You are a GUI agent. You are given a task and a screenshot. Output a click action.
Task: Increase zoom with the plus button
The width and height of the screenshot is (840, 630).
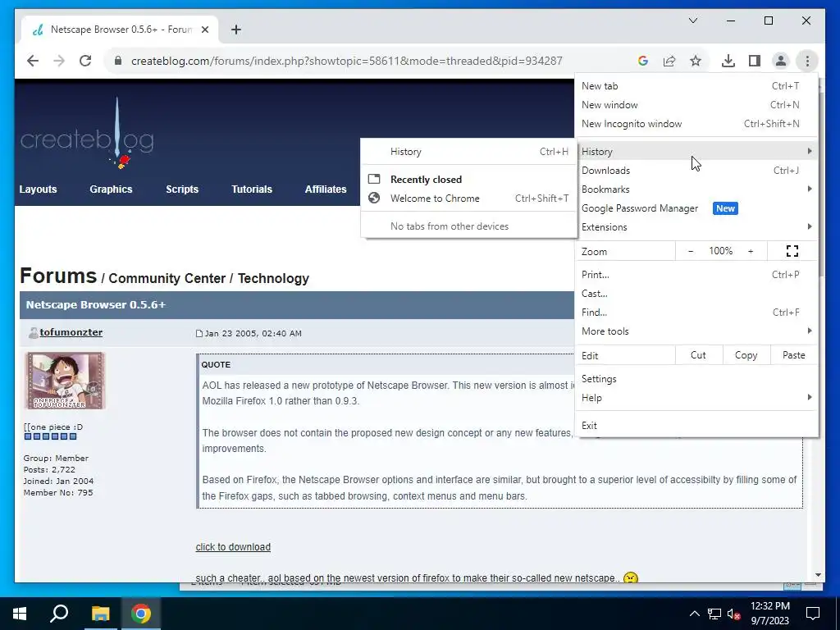tap(751, 251)
